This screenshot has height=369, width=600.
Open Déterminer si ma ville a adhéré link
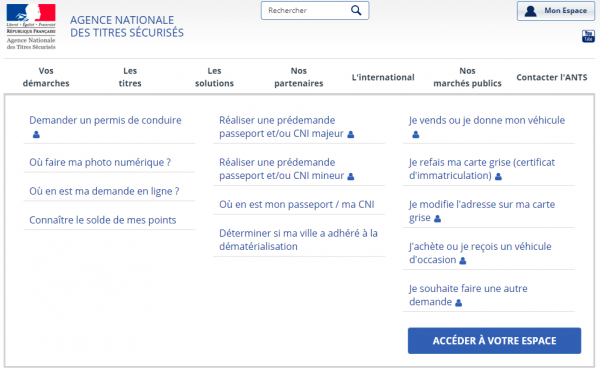298,240
